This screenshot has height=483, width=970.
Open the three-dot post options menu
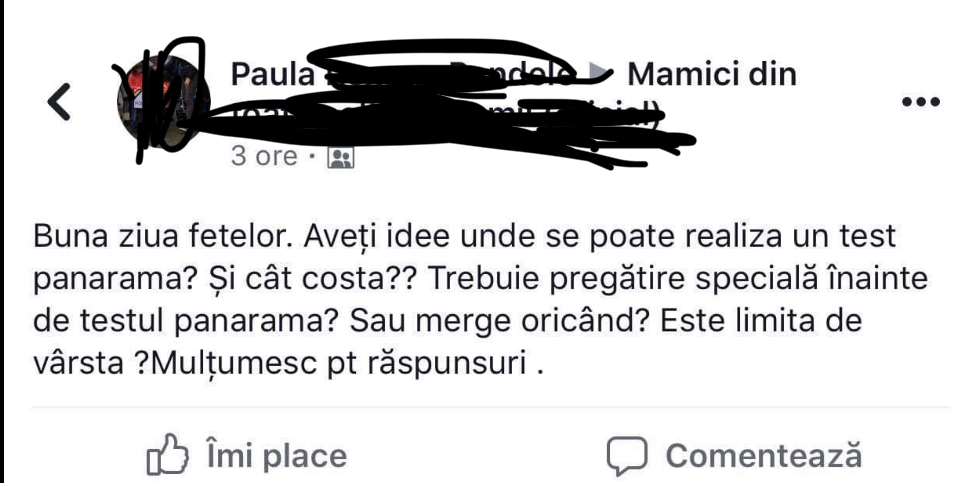click(921, 101)
